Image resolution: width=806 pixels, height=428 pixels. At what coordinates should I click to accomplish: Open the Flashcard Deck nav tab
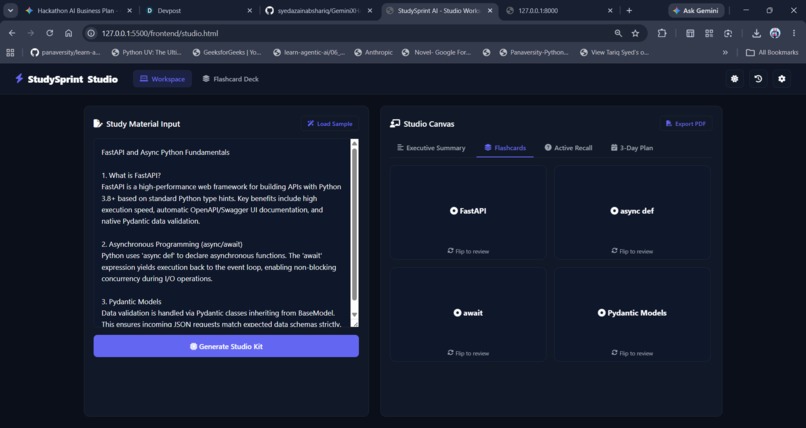[x=230, y=79]
